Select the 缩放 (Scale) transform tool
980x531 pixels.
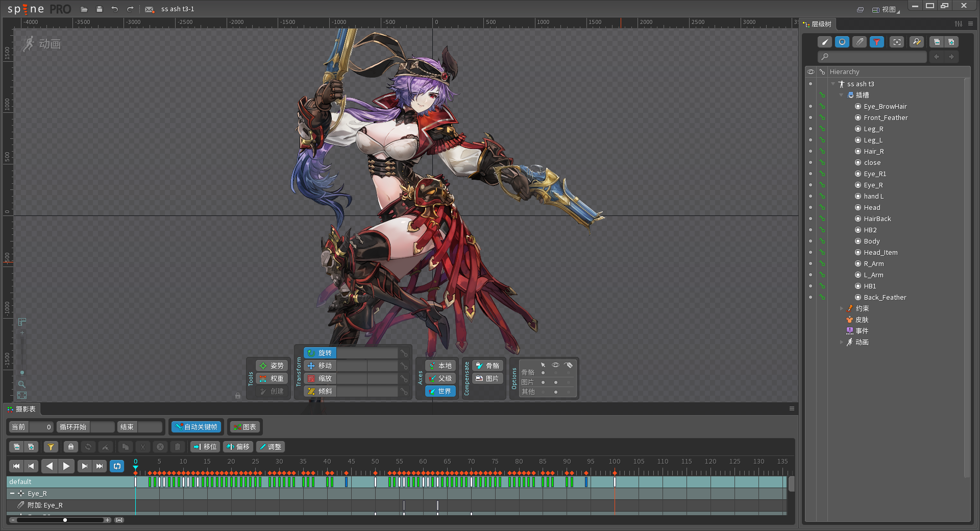click(x=320, y=378)
